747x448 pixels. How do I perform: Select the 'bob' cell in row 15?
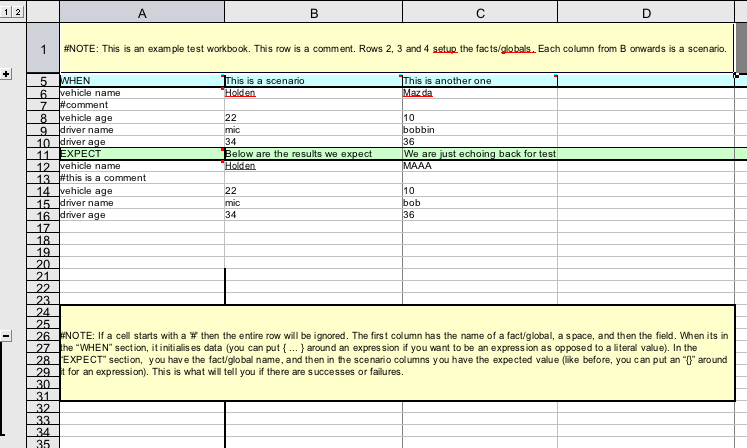(480, 203)
